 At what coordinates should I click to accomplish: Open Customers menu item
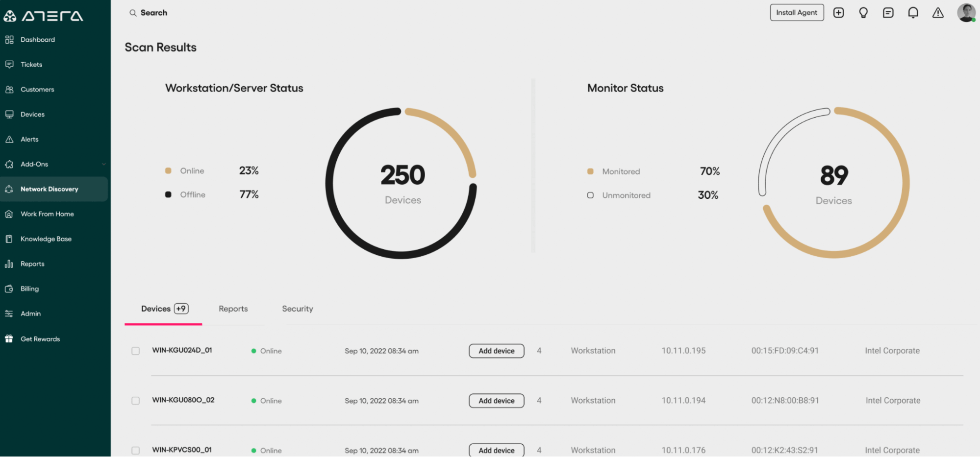click(x=37, y=90)
